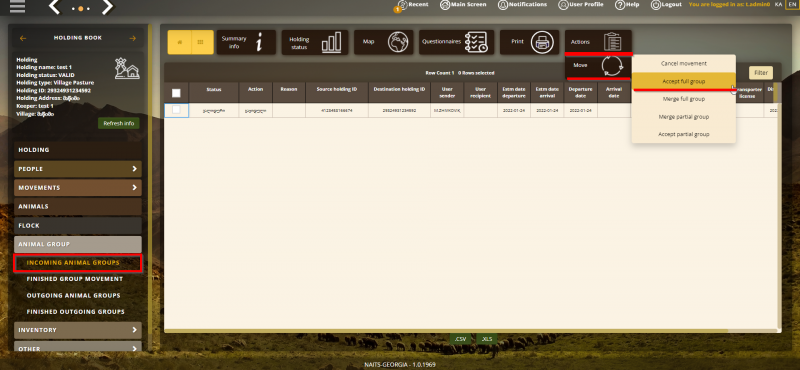Collapse the Animal Group section
The image size is (800, 370).
point(78,244)
